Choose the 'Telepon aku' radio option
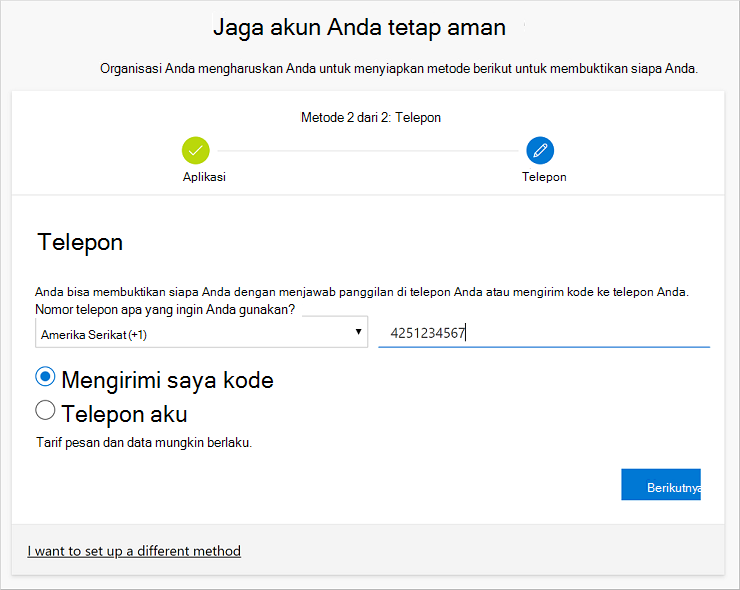This screenshot has width=740, height=590. tap(45, 410)
